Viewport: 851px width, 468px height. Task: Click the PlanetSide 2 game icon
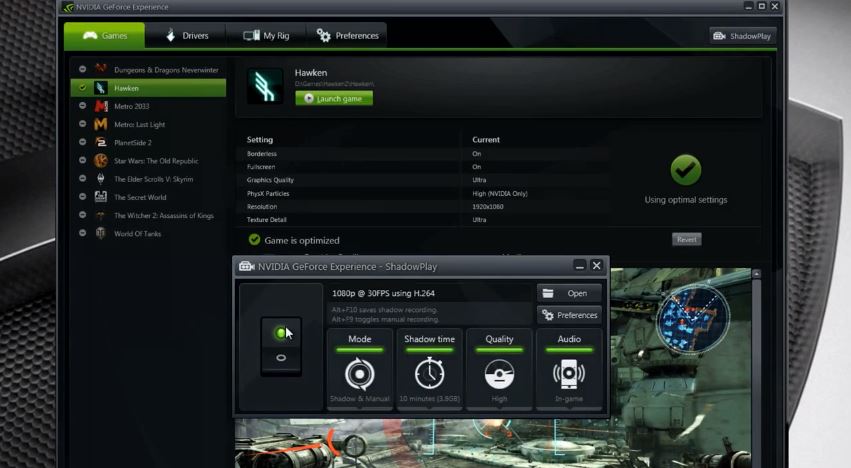coord(100,142)
